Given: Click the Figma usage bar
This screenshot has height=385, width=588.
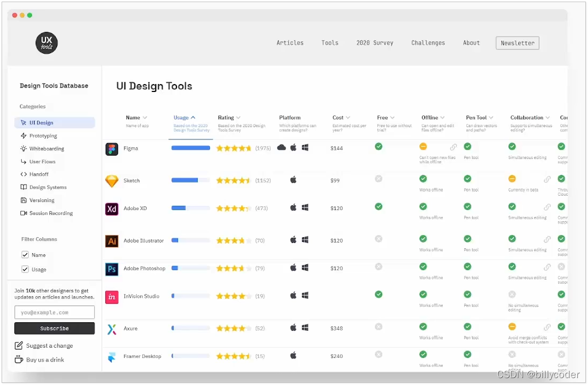Looking at the screenshot, I should tap(190, 148).
